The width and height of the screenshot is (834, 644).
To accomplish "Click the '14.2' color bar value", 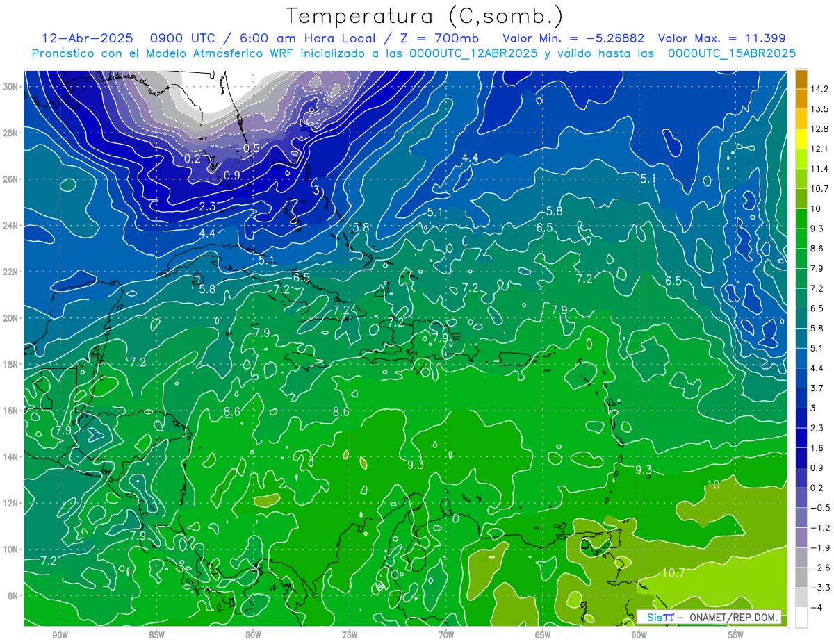I will 819,89.
